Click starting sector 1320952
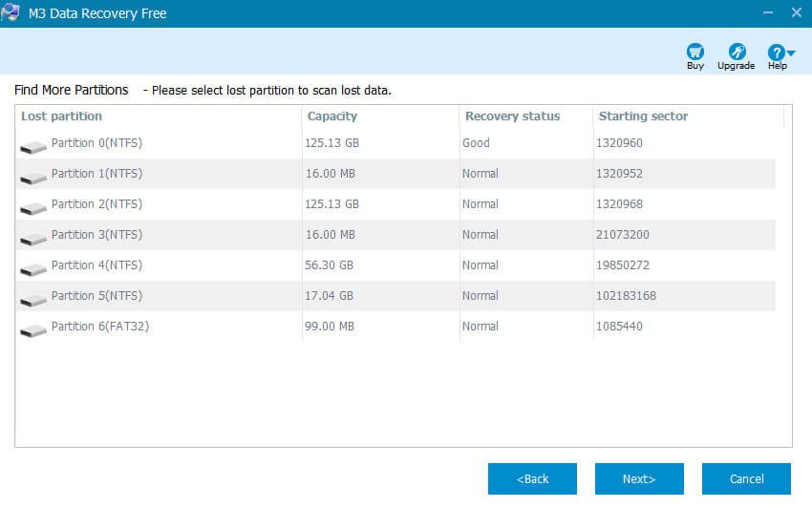 coord(619,174)
